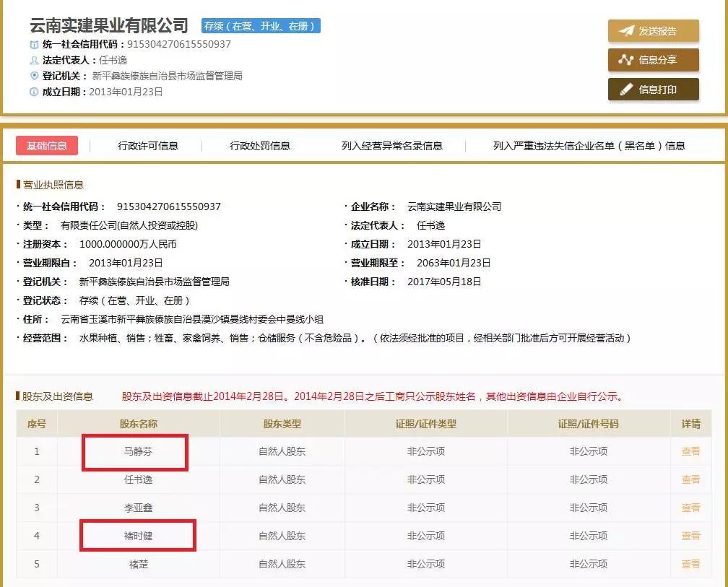Click the 股东及出资信息 section heading
The image size is (728, 587).
pos(58,396)
